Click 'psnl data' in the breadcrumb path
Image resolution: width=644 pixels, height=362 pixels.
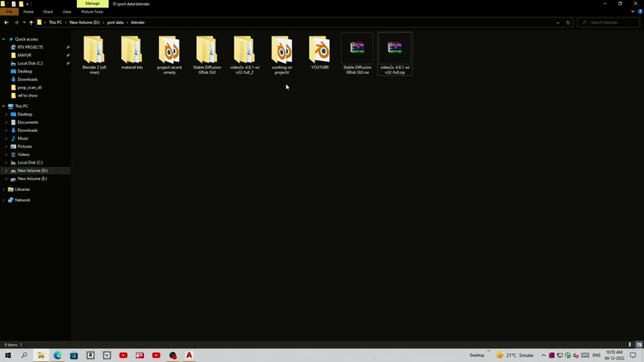point(115,23)
